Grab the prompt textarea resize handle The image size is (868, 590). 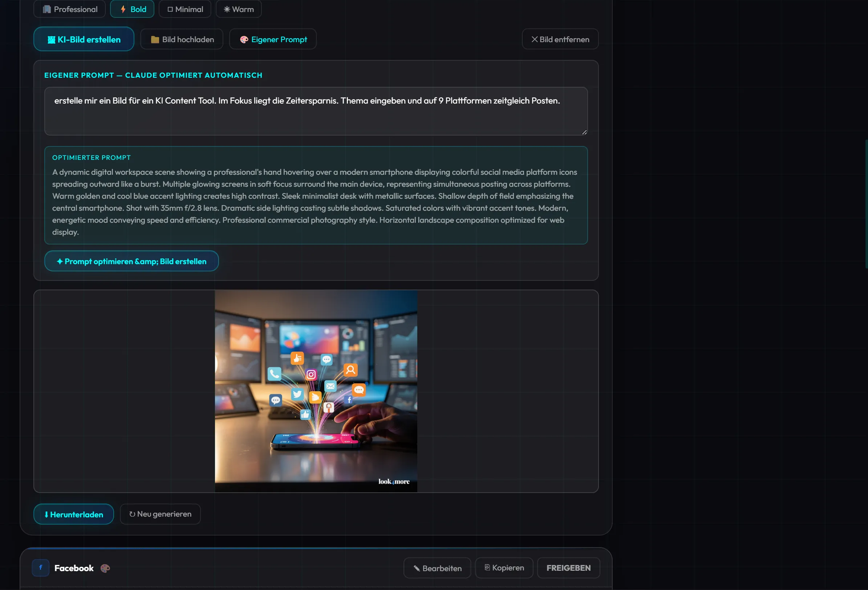584,132
